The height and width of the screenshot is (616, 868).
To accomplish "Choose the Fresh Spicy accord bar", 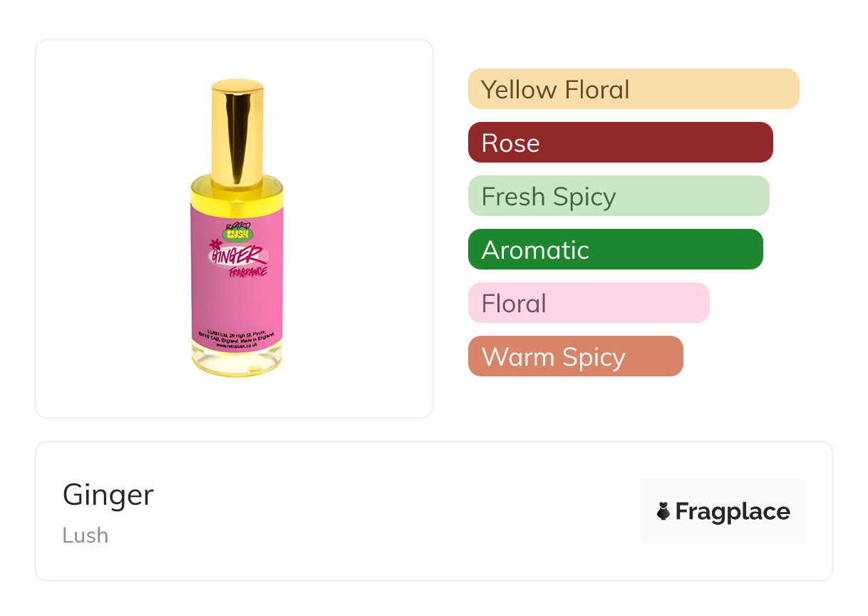I will point(618,196).
